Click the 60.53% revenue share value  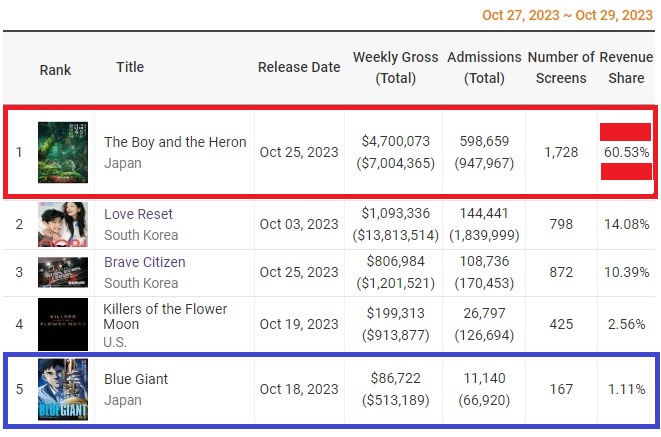(x=626, y=152)
